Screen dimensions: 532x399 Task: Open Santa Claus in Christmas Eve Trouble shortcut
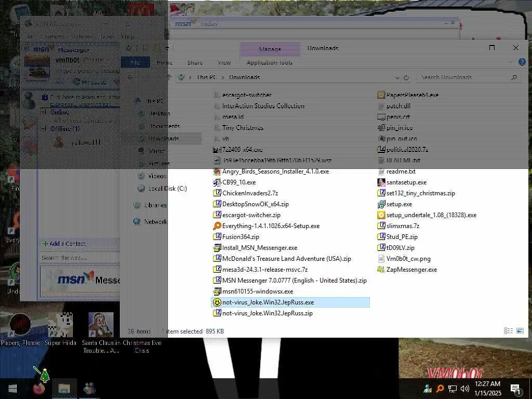coord(101,333)
